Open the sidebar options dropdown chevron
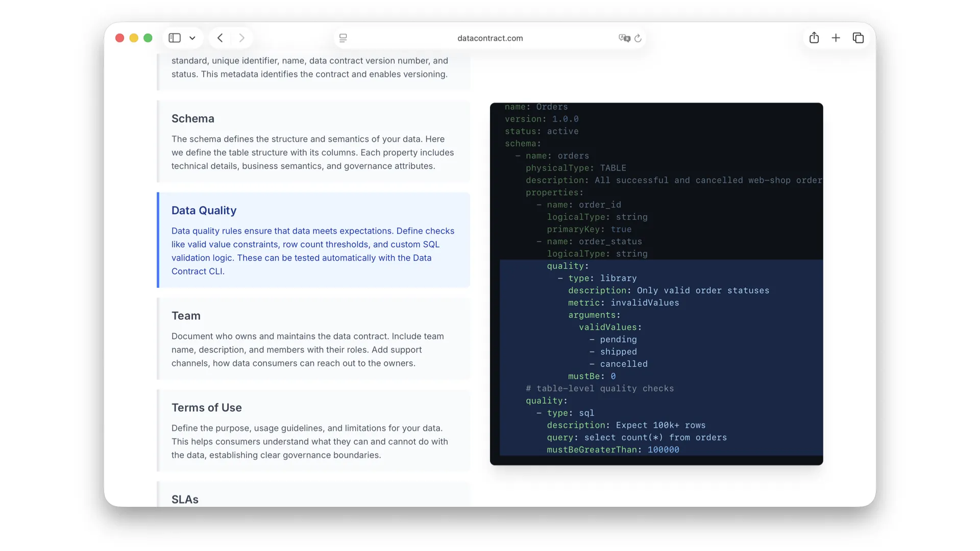 click(192, 38)
